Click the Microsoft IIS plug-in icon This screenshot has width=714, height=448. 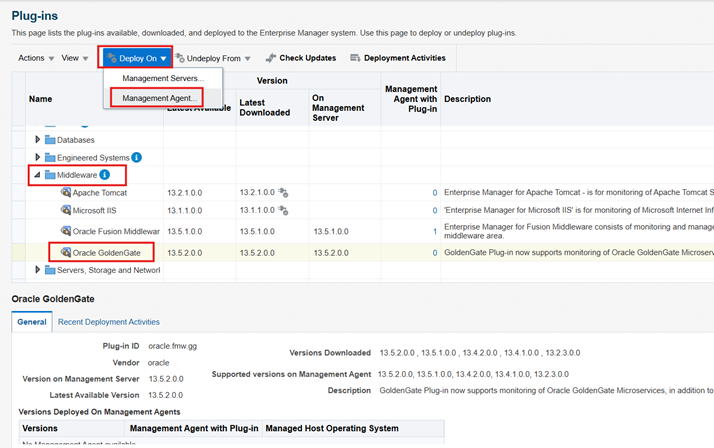(66, 211)
